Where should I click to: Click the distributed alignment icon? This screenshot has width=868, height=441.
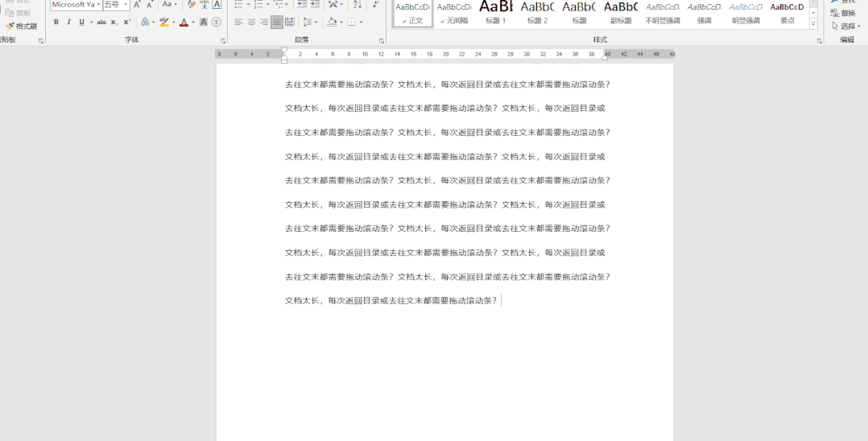tap(290, 23)
